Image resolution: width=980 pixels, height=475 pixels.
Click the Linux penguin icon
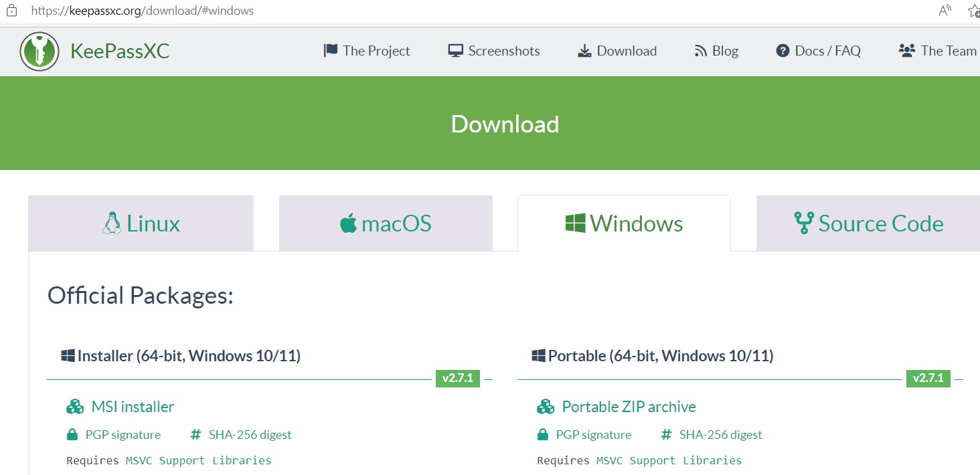click(x=112, y=223)
